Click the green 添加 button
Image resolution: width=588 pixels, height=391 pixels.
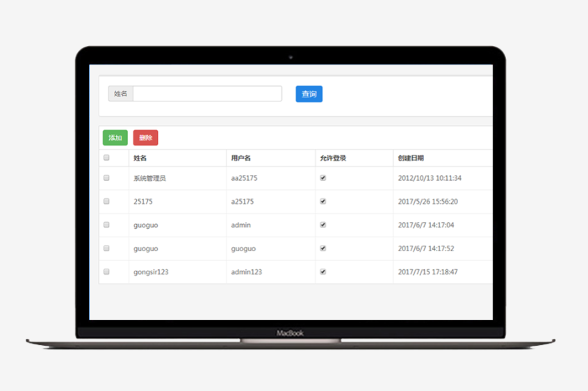click(115, 138)
